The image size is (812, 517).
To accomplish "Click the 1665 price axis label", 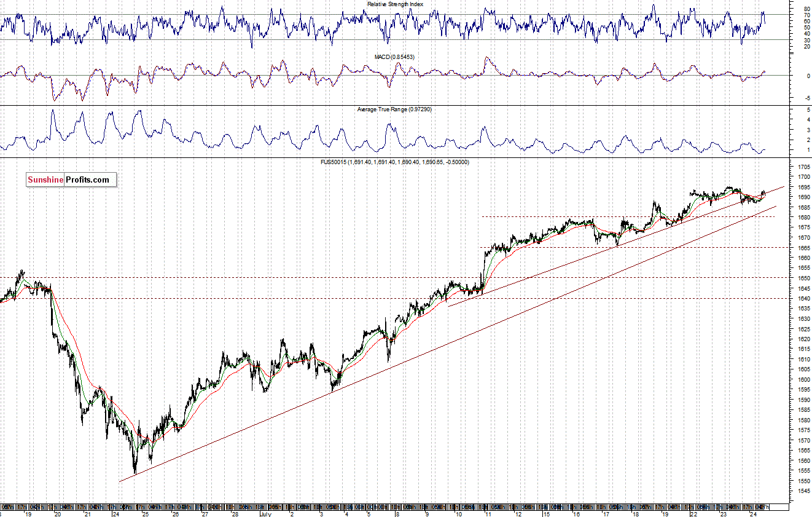I will tap(803, 248).
